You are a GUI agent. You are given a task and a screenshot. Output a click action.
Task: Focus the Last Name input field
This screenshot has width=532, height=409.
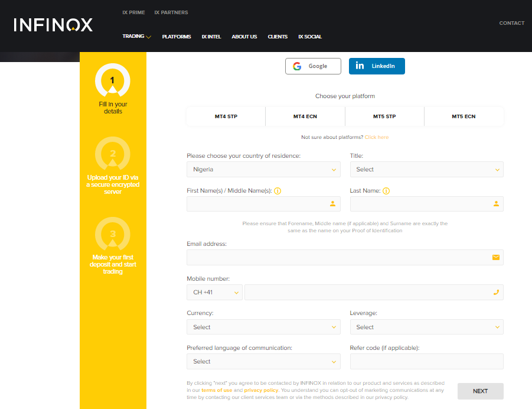[x=426, y=204]
